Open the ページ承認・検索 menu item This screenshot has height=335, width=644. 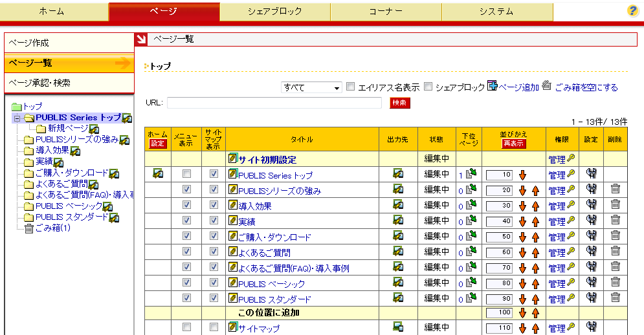40,83
